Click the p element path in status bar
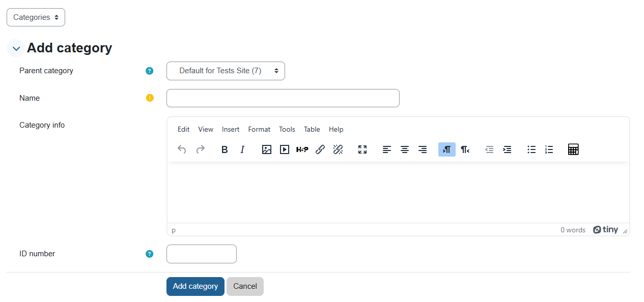 coord(174,230)
